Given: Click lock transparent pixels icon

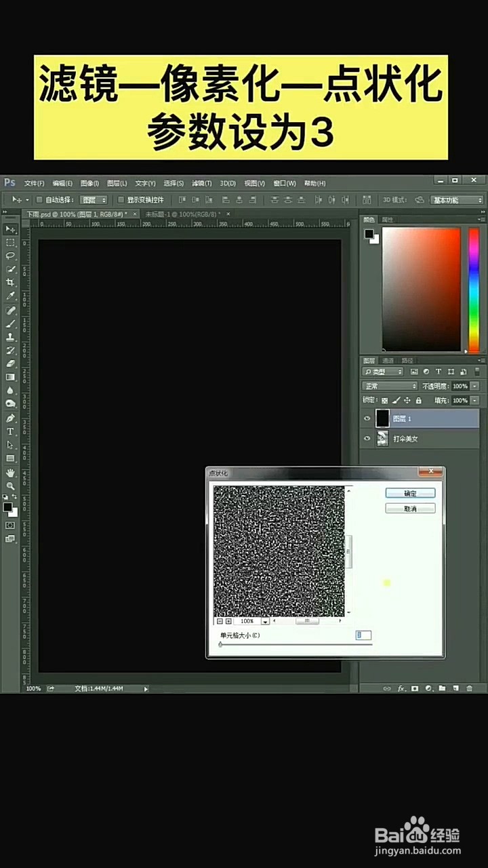Looking at the screenshot, I should [x=384, y=401].
